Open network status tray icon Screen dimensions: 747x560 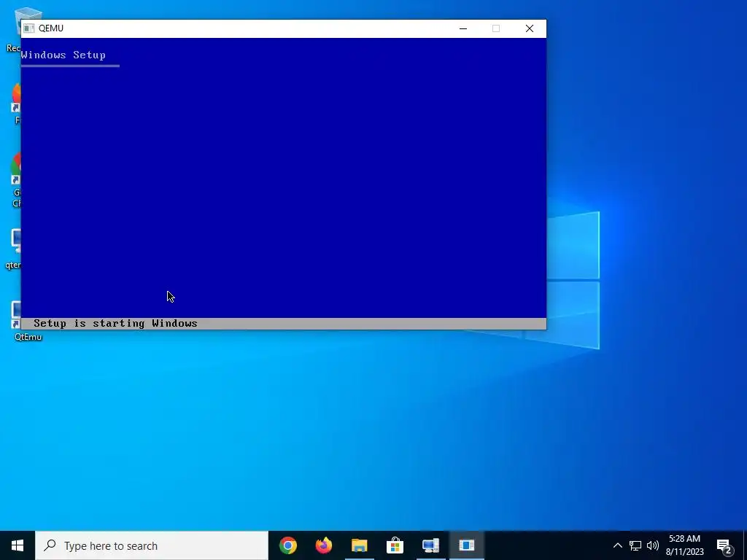click(x=635, y=545)
